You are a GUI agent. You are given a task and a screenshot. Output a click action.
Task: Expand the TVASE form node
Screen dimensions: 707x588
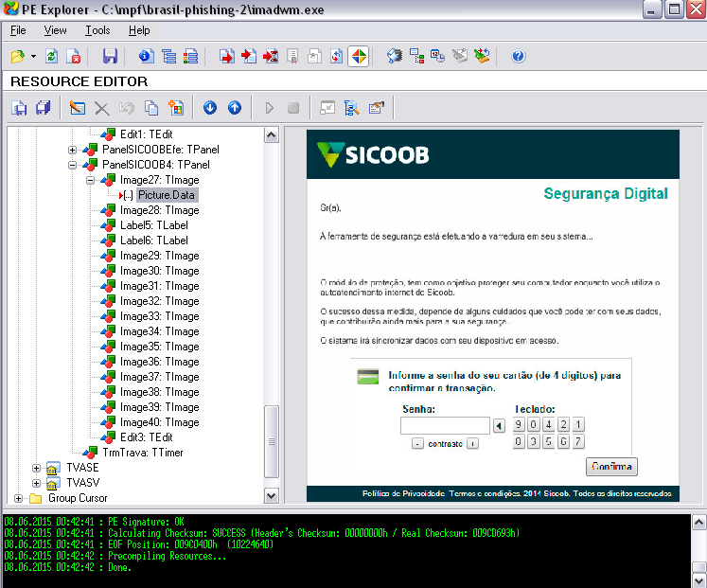click(x=36, y=468)
